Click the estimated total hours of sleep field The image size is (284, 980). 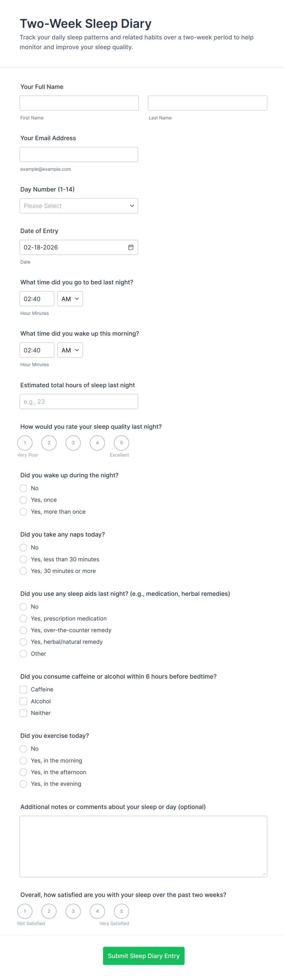pyautogui.click(x=79, y=401)
